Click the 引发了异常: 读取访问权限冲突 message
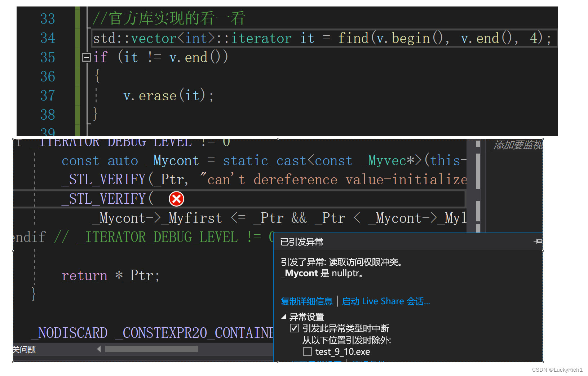Screen dimensions: 588x376 [x=341, y=262]
